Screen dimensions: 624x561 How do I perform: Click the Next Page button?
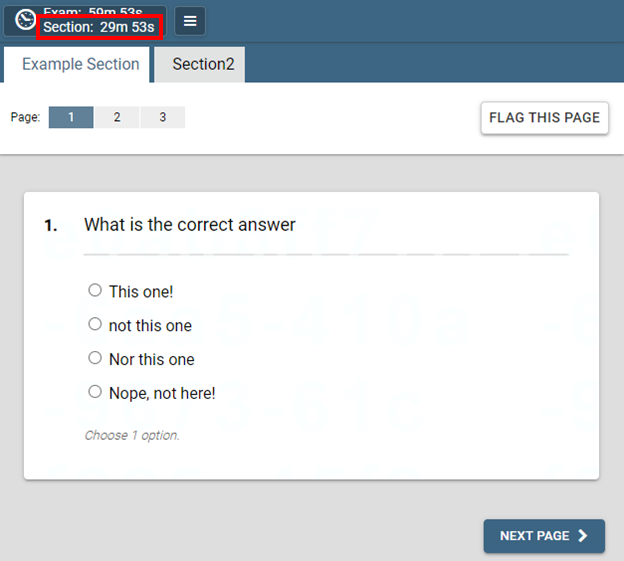click(x=544, y=536)
